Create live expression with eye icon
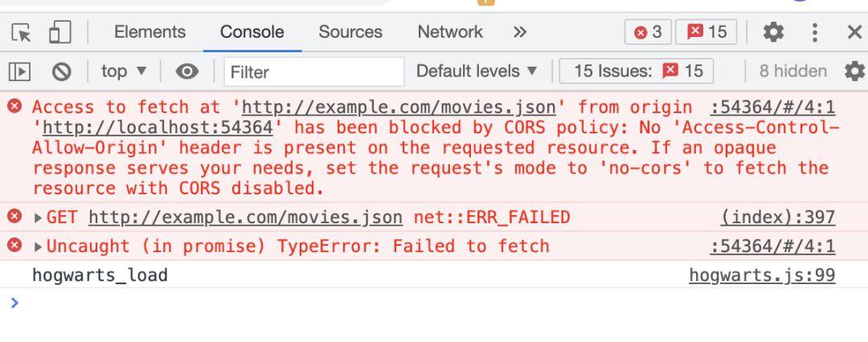The width and height of the screenshot is (868, 342). [187, 71]
